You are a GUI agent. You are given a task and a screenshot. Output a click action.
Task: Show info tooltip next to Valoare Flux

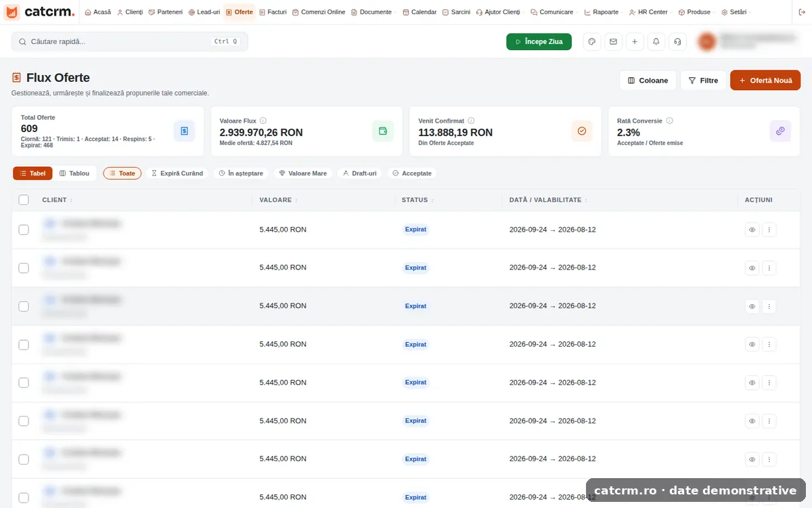(x=263, y=121)
